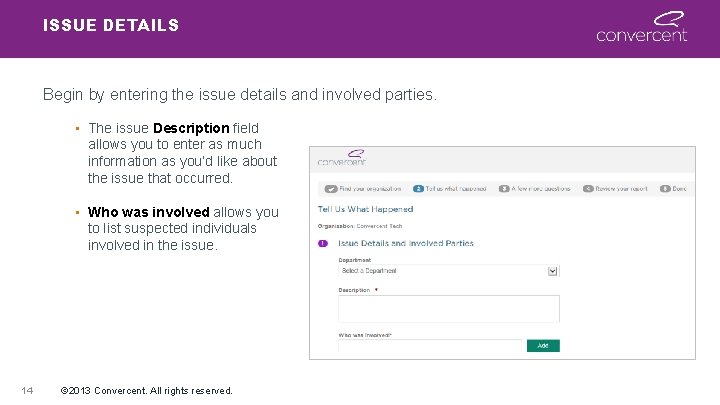This screenshot has width=720, height=405.
Task: Click the Issue Details and Involved Parties heading
Action: (x=406, y=243)
